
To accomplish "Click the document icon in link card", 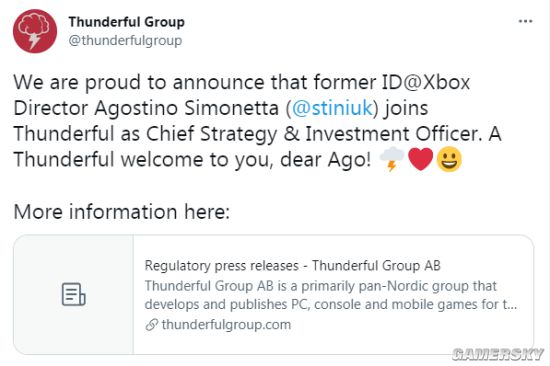I will coord(74,294).
